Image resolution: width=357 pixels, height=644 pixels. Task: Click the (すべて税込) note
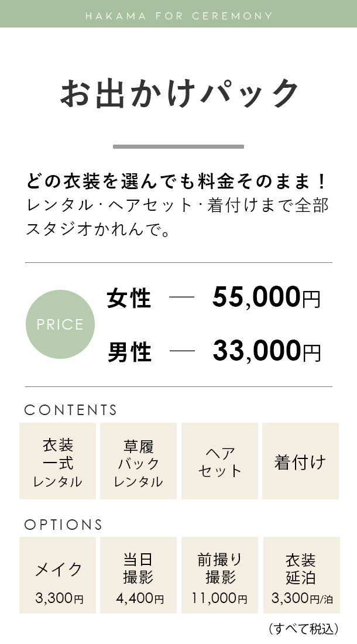coord(303,628)
